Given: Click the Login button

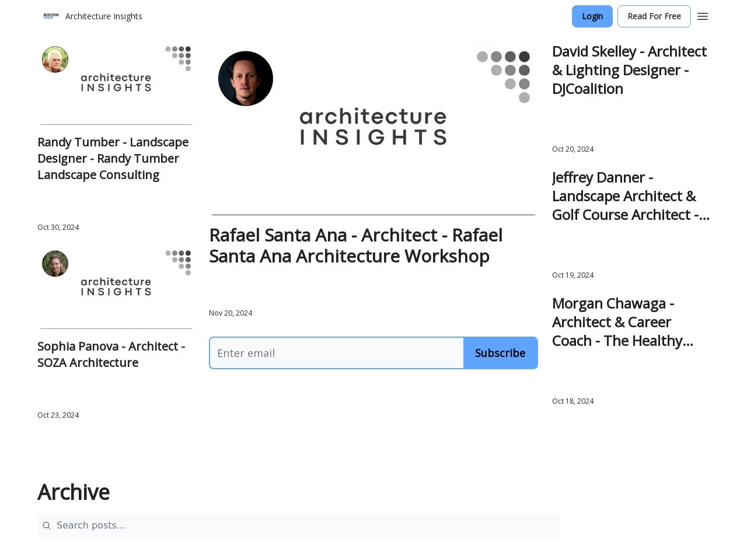Looking at the screenshot, I should point(592,16).
